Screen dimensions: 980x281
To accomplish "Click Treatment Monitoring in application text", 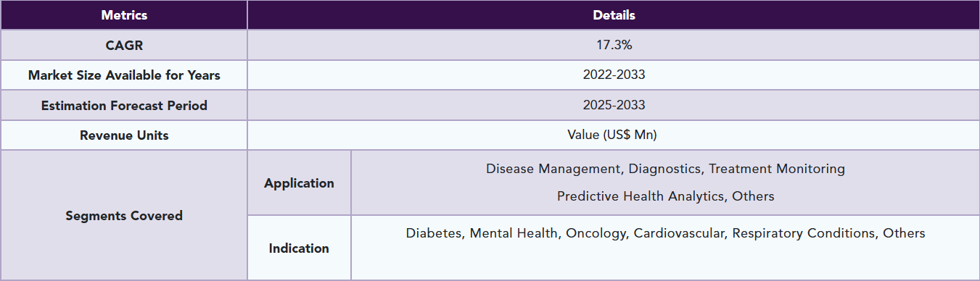I will 777,169.
